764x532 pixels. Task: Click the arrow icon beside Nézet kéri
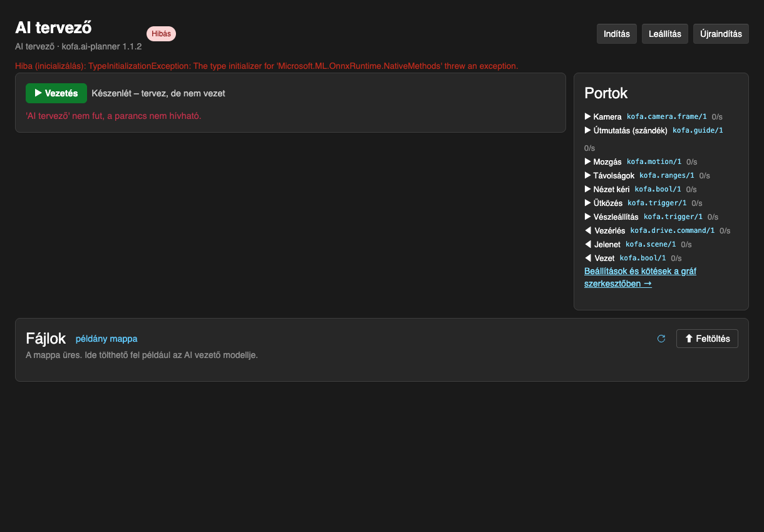(x=587, y=189)
